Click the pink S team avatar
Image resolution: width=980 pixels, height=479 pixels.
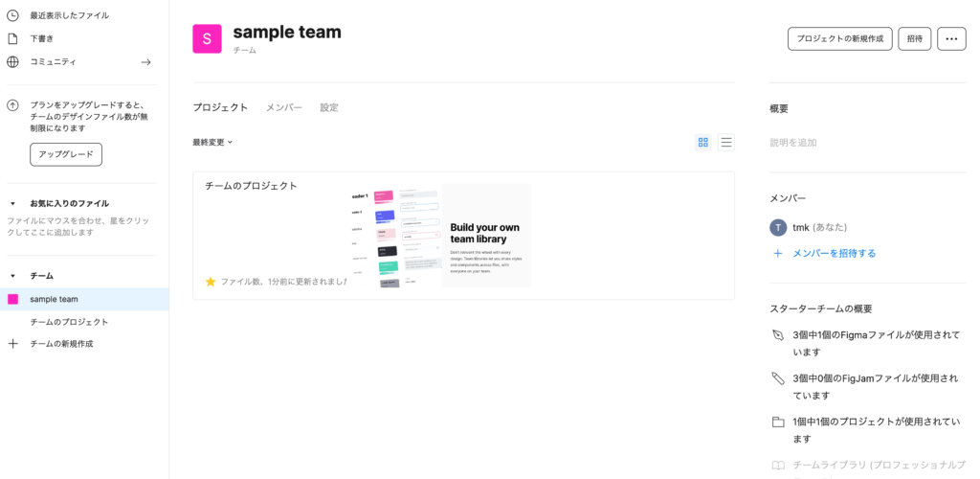coord(207,39)
